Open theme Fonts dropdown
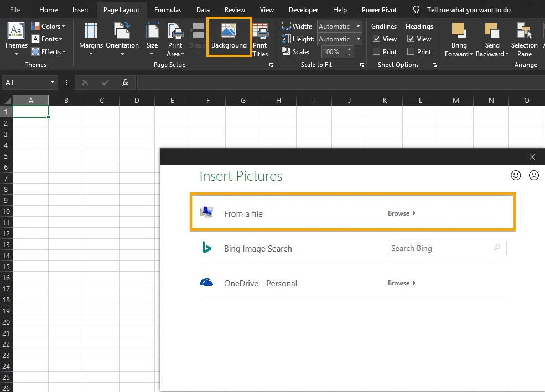Viewport: 545px width, 392px height. (x=47, y=39)
